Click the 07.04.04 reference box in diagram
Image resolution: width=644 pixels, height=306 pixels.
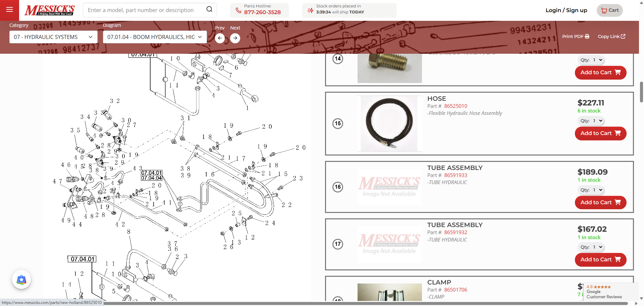pos(152,178)
